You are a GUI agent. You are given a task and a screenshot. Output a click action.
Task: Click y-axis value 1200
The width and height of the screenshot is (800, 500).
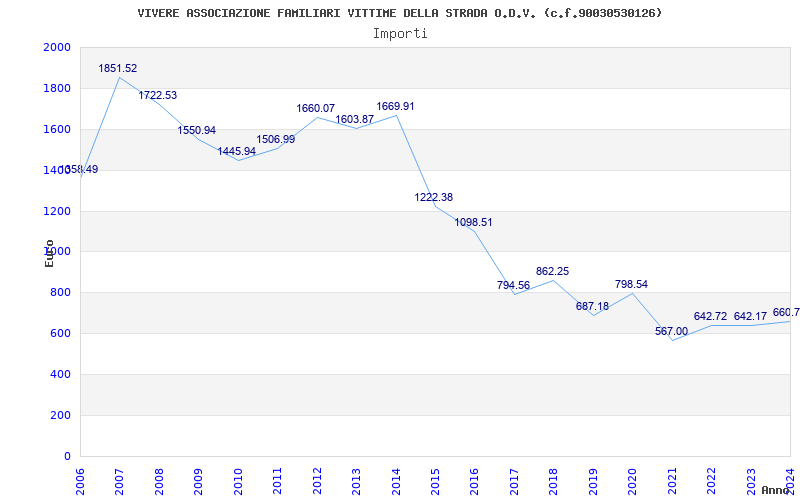(x=57, y=211)
